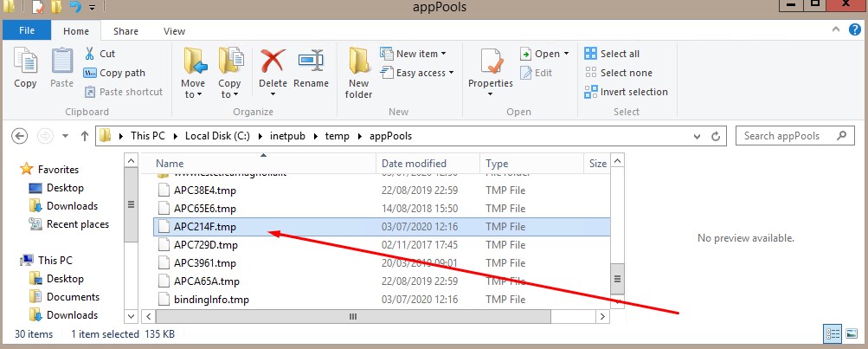Click Copy path in ribbon

pyautogui.click(x=114, y=73)
